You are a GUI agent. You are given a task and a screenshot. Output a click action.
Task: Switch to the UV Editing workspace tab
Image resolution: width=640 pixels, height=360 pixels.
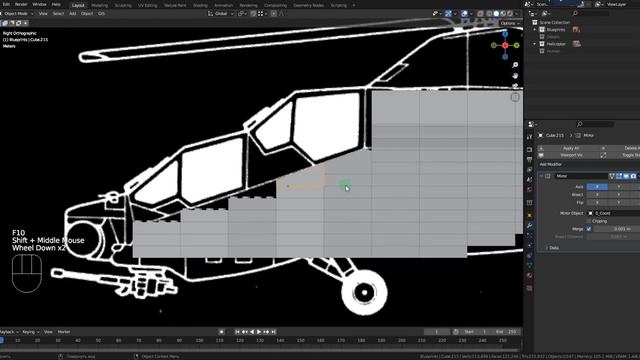[147, 5]
